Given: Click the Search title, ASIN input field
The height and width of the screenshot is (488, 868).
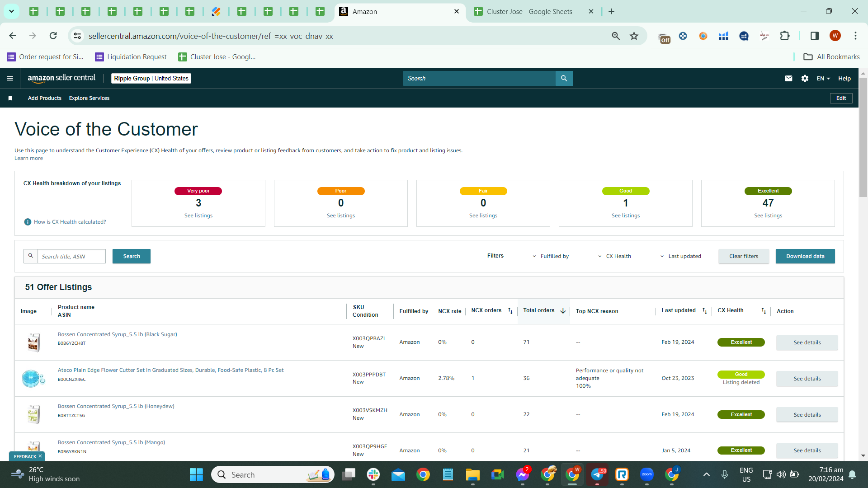Looking at the screenshot, I should 71,256.
